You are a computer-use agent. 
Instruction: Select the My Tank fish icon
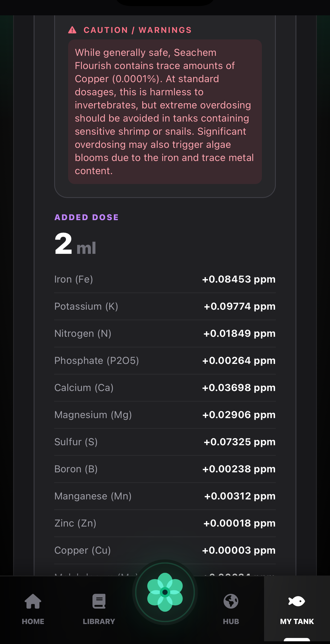pyautogui.click(x=297, y=601)
